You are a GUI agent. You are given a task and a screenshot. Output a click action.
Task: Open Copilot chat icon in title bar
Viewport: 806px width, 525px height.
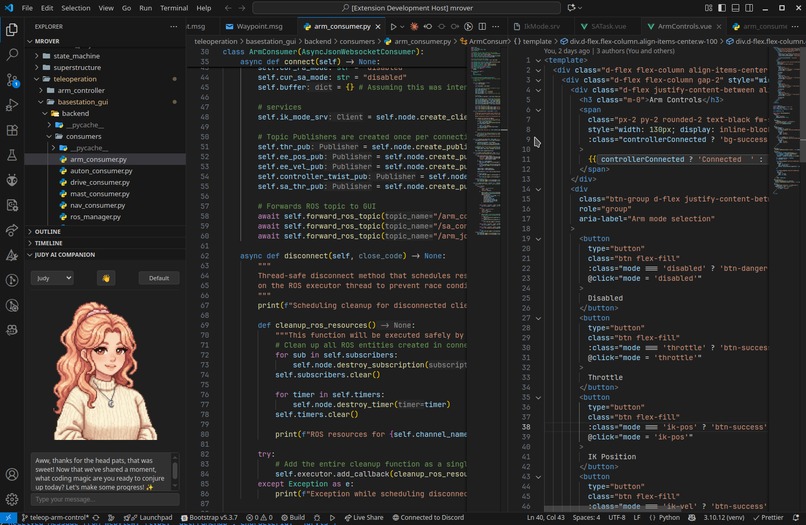click(571, 8)
